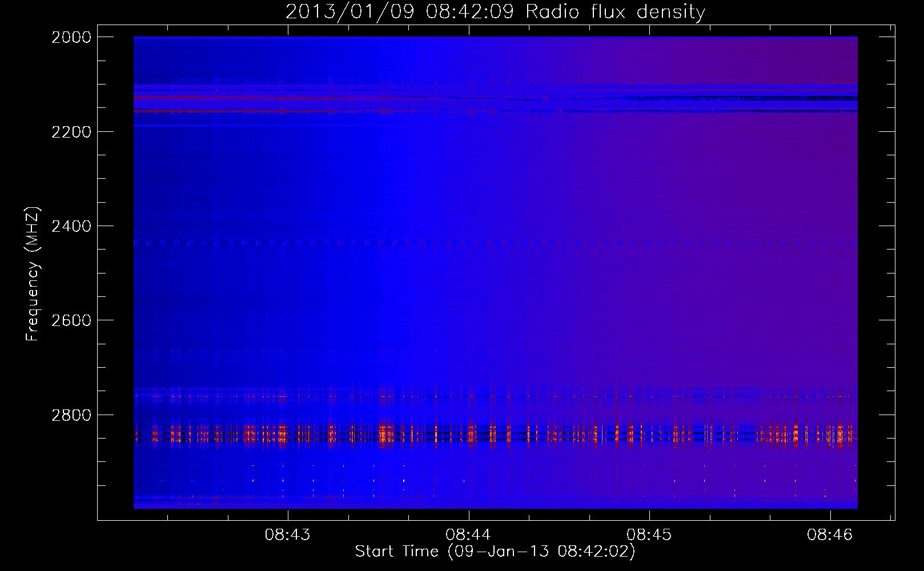This screenshot has height=571, width=924.
Task: Click the 2600 frequency tick label
Action: tap(71, 320)
